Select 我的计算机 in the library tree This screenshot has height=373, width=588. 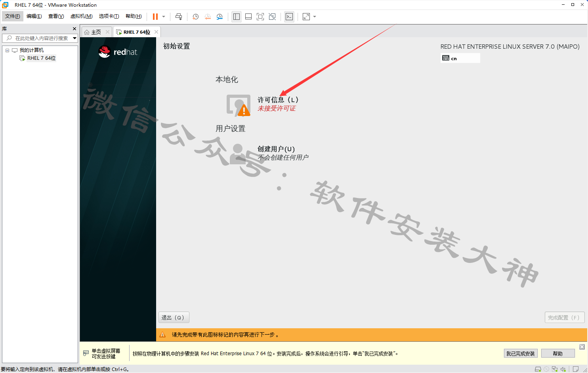click(x=32, y=50)
